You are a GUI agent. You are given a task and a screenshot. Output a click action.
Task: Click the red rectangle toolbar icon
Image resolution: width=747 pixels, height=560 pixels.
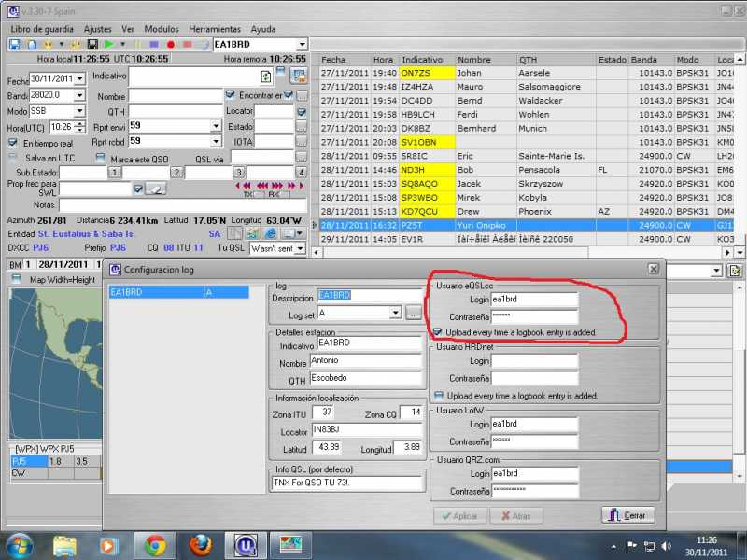[x=188, y=44]
